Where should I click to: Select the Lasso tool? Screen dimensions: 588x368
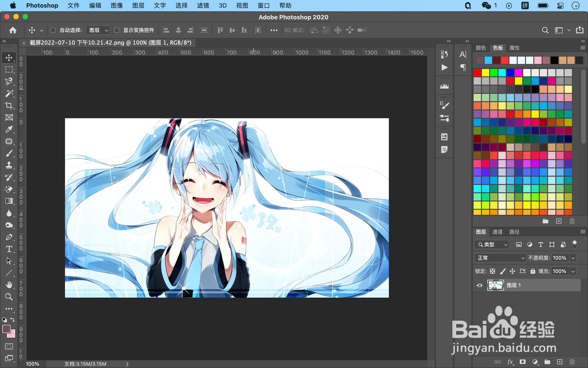click(9, 81)
